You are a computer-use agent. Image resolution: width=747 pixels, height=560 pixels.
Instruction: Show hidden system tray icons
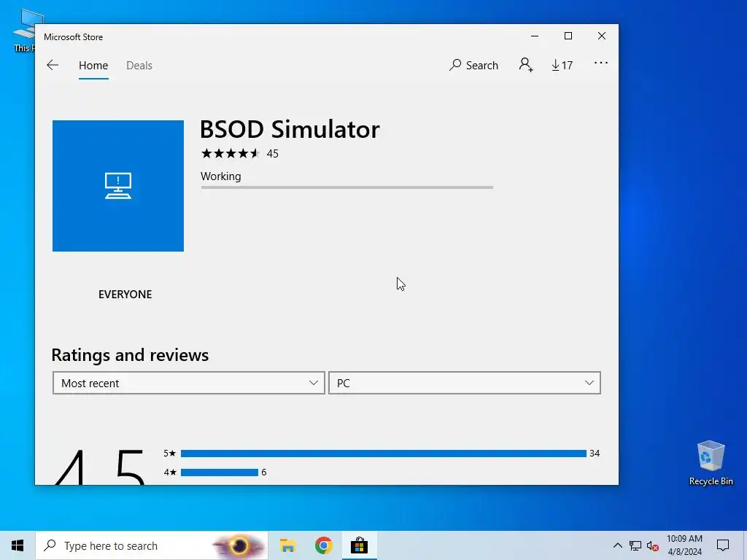tap(617, 545)
